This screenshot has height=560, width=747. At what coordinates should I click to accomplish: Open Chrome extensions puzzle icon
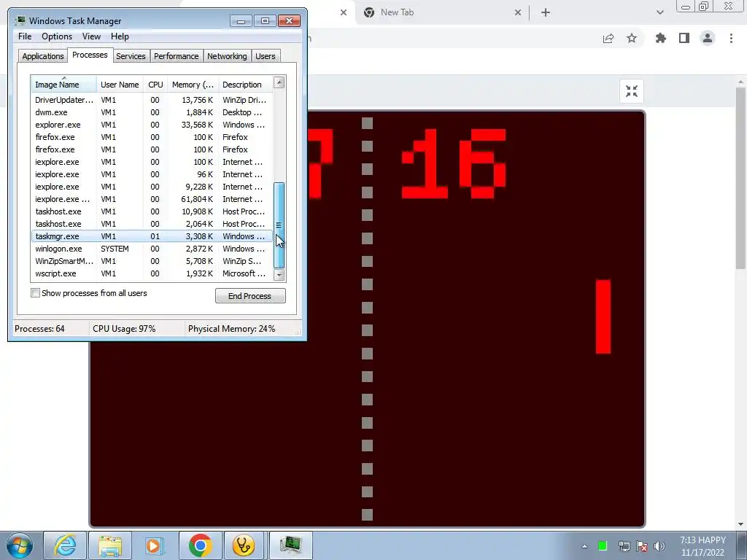tap(661, 38)
